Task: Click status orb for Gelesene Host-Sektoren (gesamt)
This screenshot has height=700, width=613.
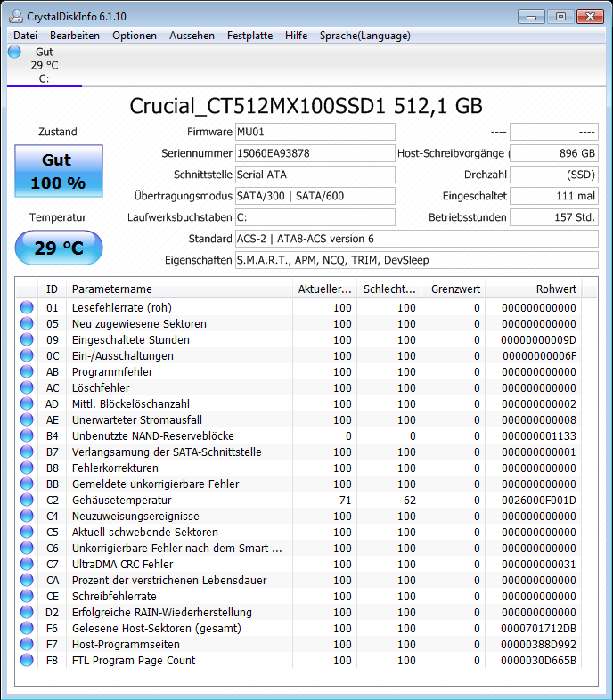Action: [27, 629]
